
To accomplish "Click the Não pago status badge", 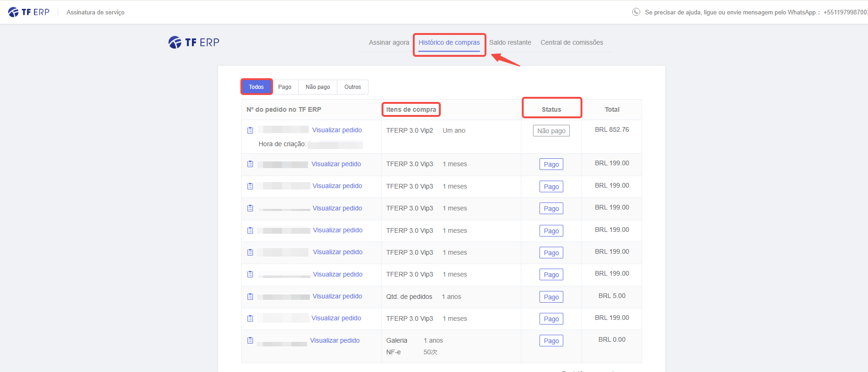I will [x=551, y=131].
